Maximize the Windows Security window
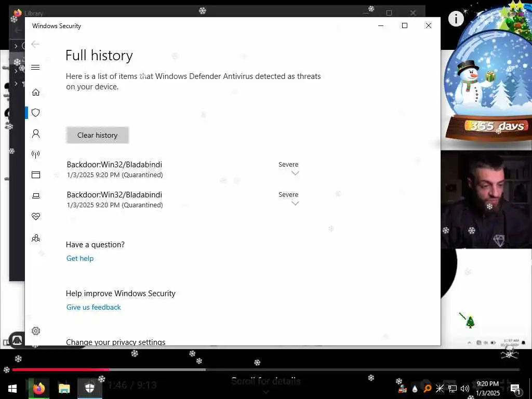Screen dimensions: 532x399 404,25
